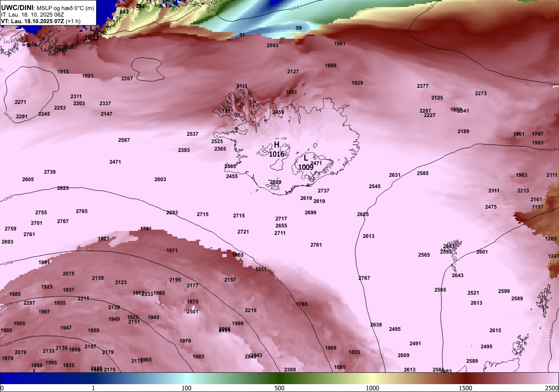Click the 1000 label on the color scale
The width and height of the screenshot is (559, 392).
point(373,388)
